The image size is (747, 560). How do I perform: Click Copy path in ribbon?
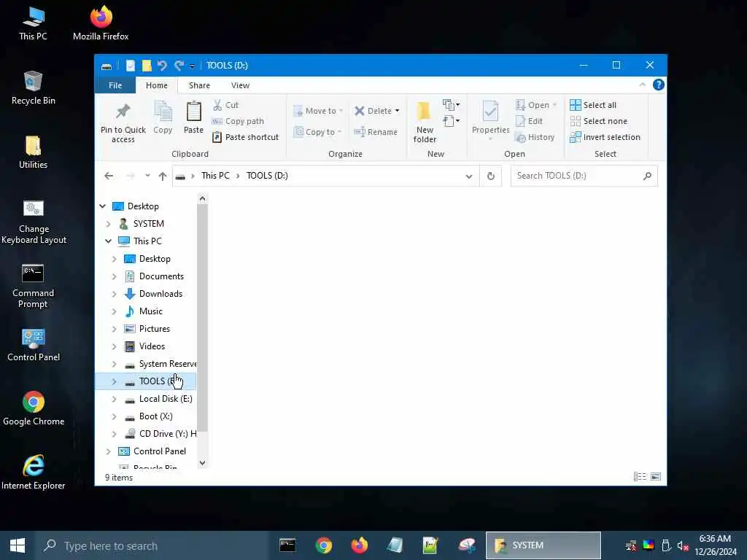pos(238,121)
